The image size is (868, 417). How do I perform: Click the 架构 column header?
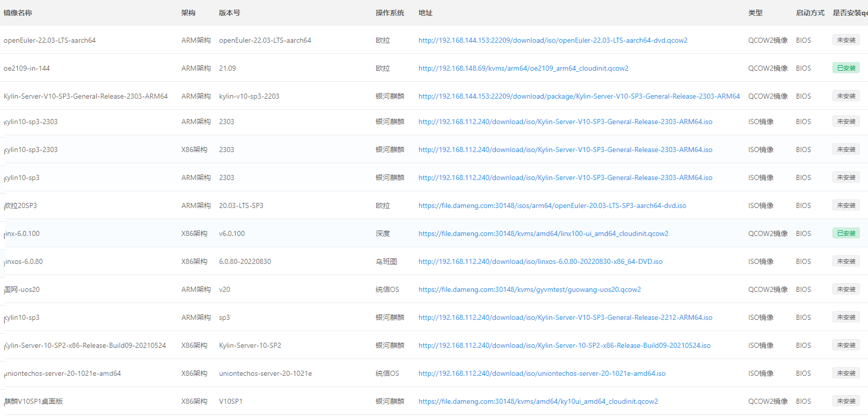(x=188, y=13)
